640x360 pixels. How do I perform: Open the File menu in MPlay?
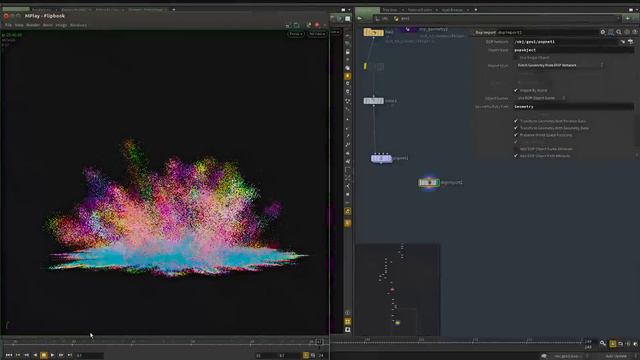8,25
